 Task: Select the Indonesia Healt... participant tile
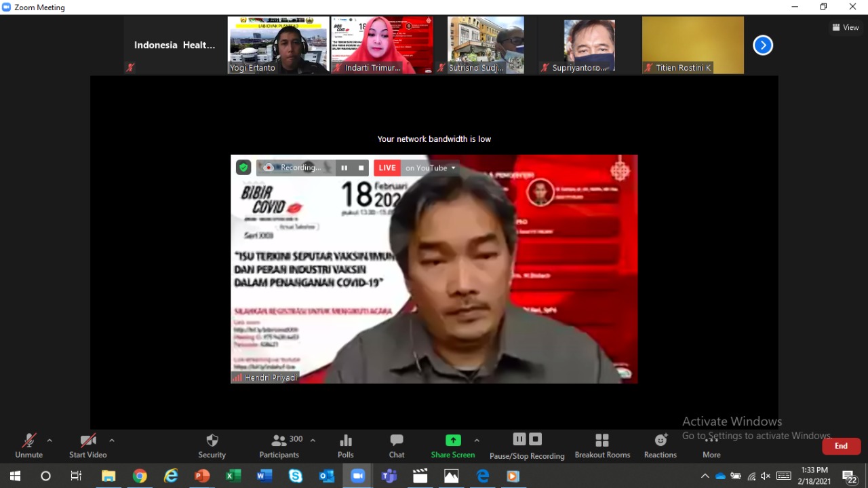(174, 45)
